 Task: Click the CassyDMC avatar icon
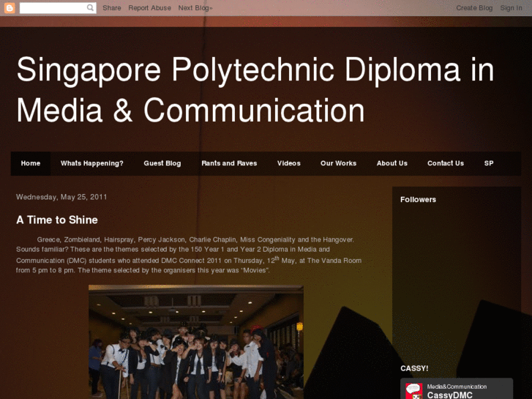414,391
